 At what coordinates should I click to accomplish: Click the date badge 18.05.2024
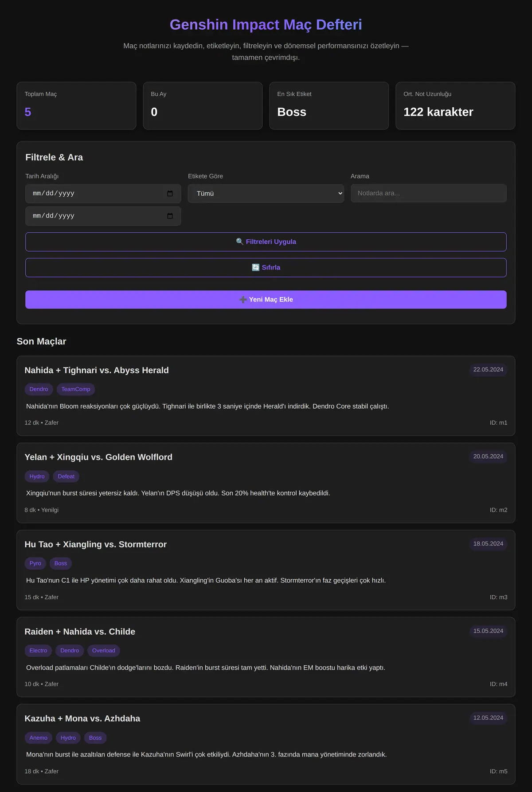[x=488, y=544]
